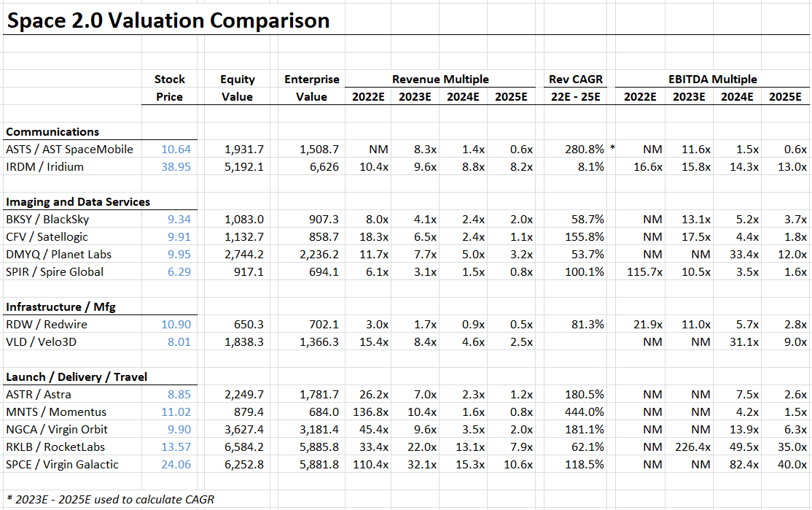Screen dimensions: 812x510
Task: Select the 'SPCE / Virgin Galactic' row label
Action: 62,465
